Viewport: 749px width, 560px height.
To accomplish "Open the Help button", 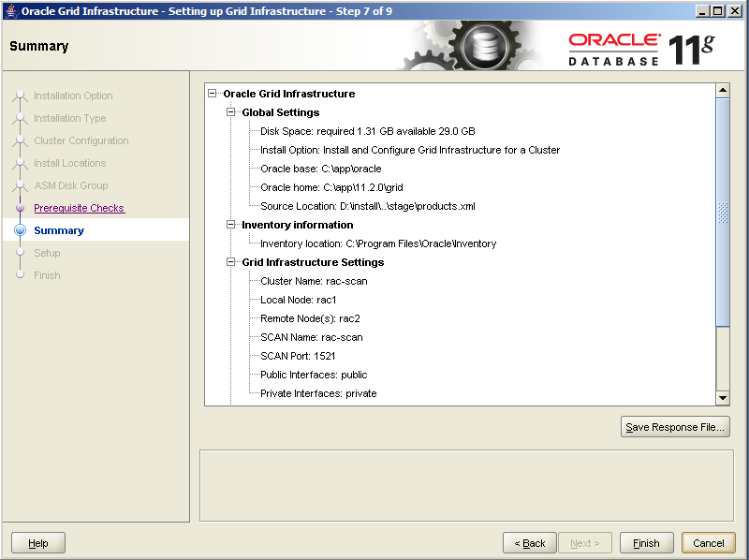I will click(x=38, y=543).
